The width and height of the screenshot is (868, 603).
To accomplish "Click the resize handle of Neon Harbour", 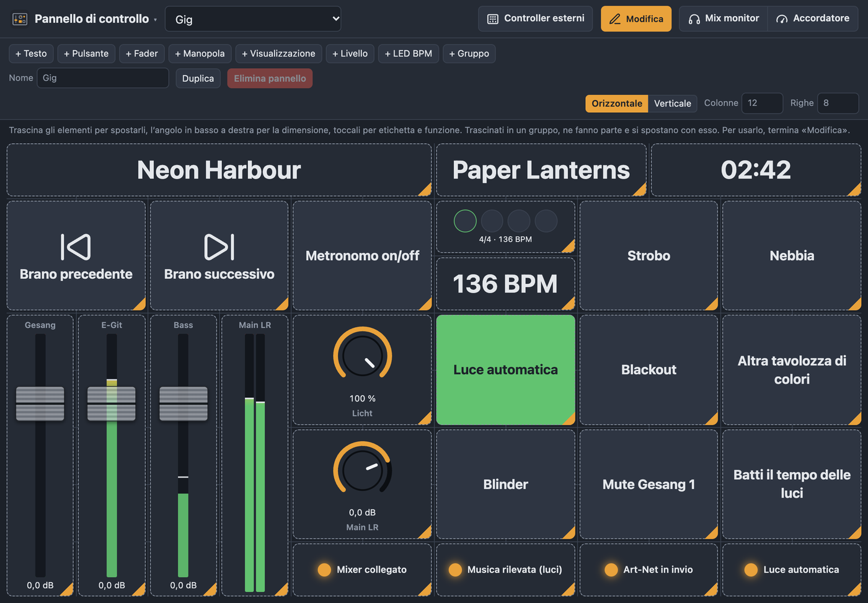I will coord(425,190).
